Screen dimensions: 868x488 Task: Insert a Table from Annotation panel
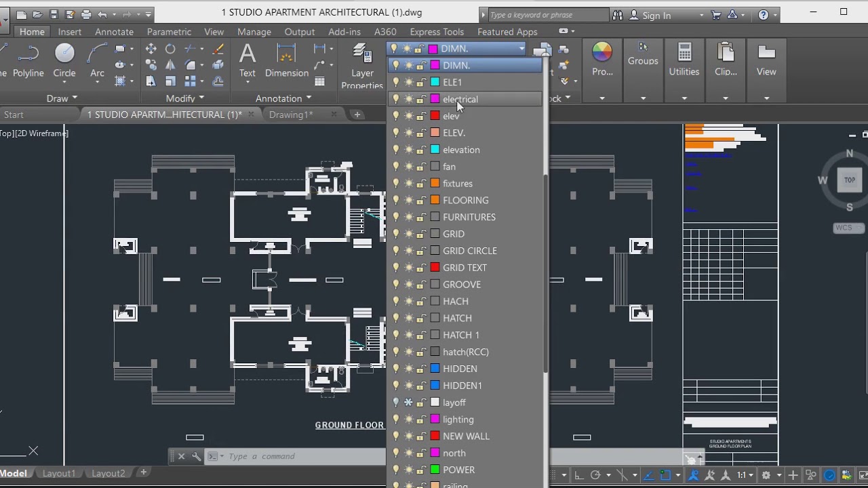(x=319, y=81)
